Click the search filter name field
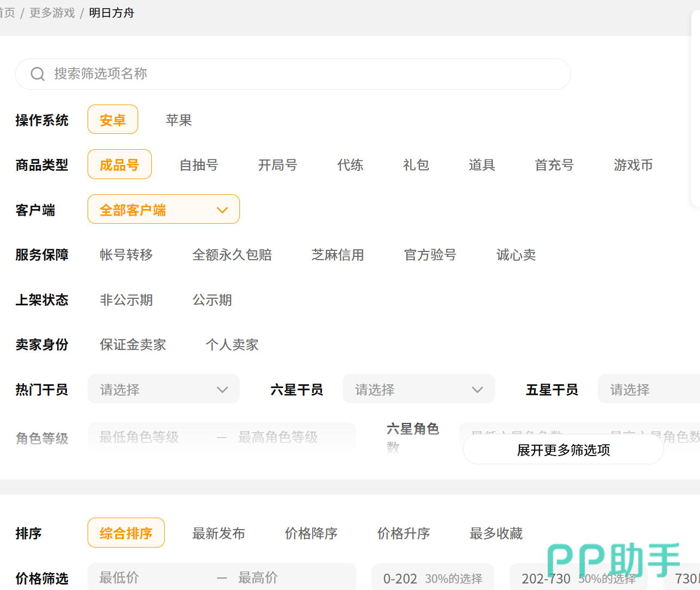 coord(305,74)
